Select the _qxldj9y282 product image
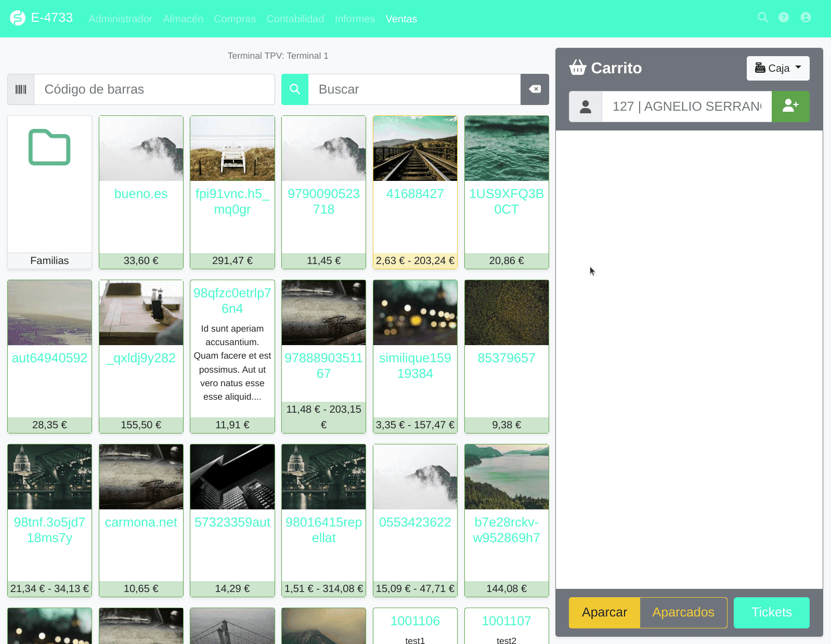Viewport: 831px width, 644px height. pyautogui.click(x=141, y=312)
